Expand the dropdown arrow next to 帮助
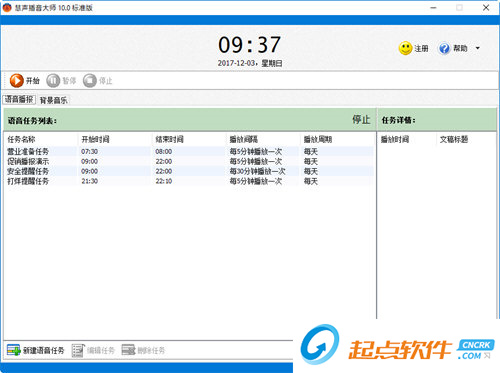This screenshot has width=500, height=373. (x=478, y=48)
